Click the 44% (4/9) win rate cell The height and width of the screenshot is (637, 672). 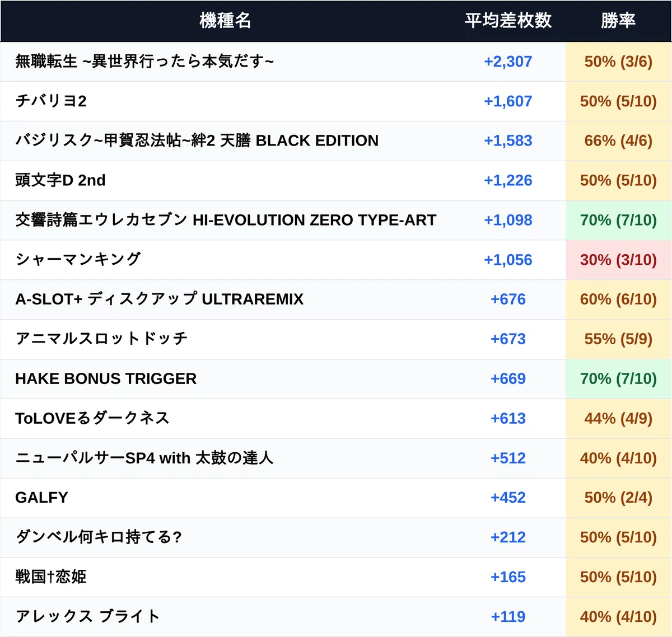pyautogui.click(x=618, y=418)
